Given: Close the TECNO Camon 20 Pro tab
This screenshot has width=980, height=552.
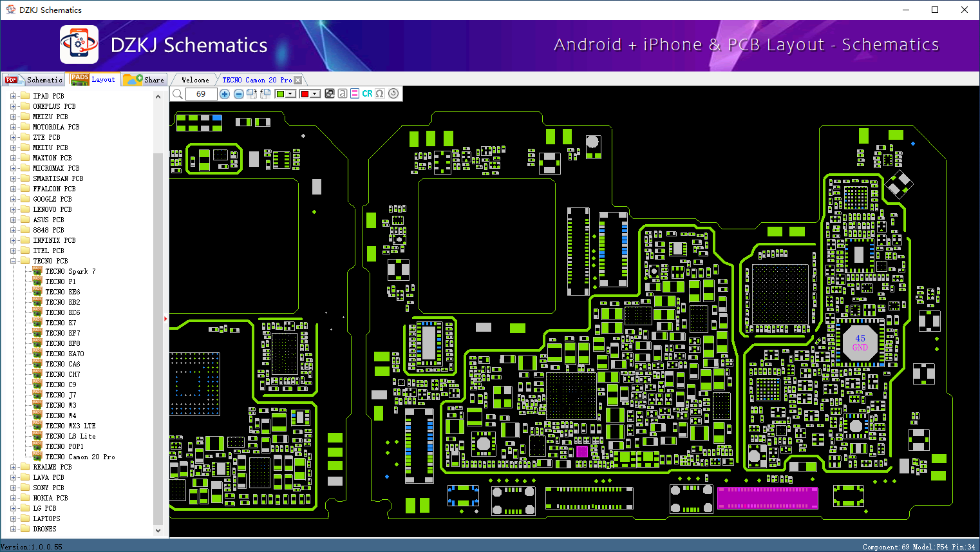Looking at the screenshot, I should click(x=297, y=81).
